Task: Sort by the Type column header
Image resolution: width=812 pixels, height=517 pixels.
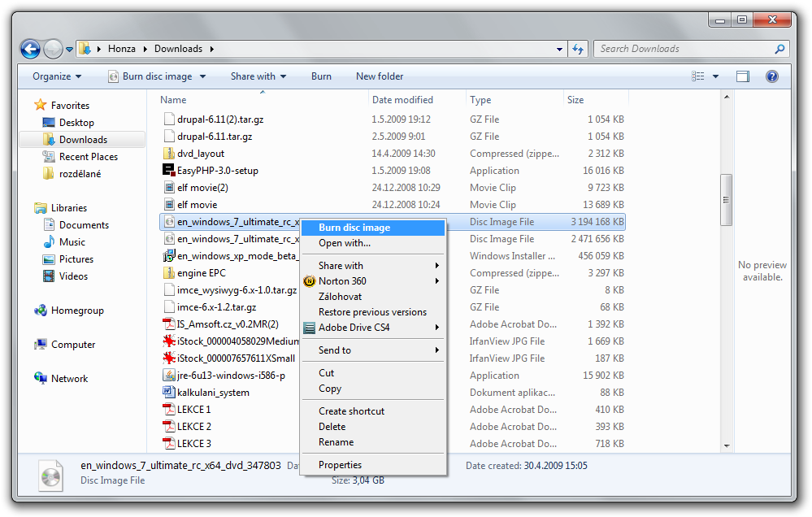Action: pyautogui.click(x=480, y=99)
